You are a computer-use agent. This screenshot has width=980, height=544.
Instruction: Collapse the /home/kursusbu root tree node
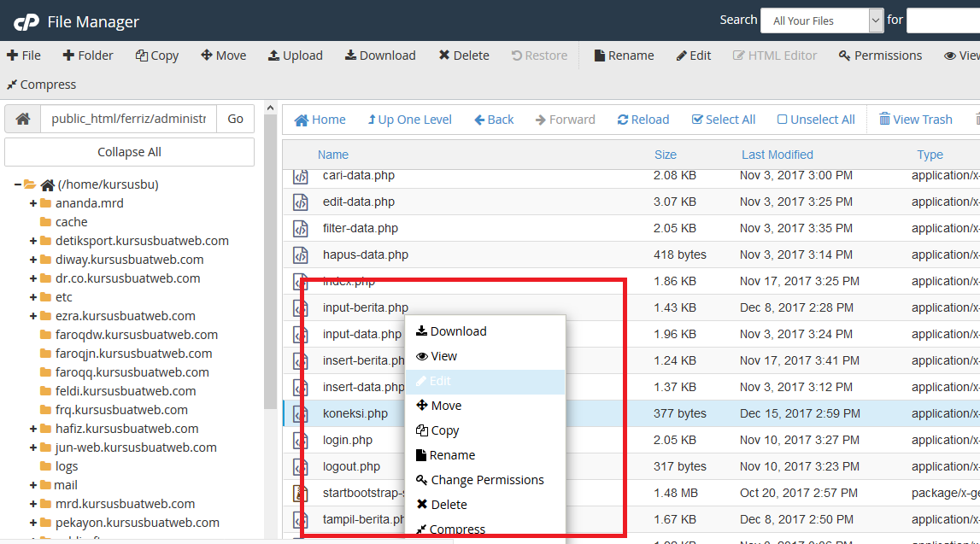pyautogui.click(x=18, y=184)
